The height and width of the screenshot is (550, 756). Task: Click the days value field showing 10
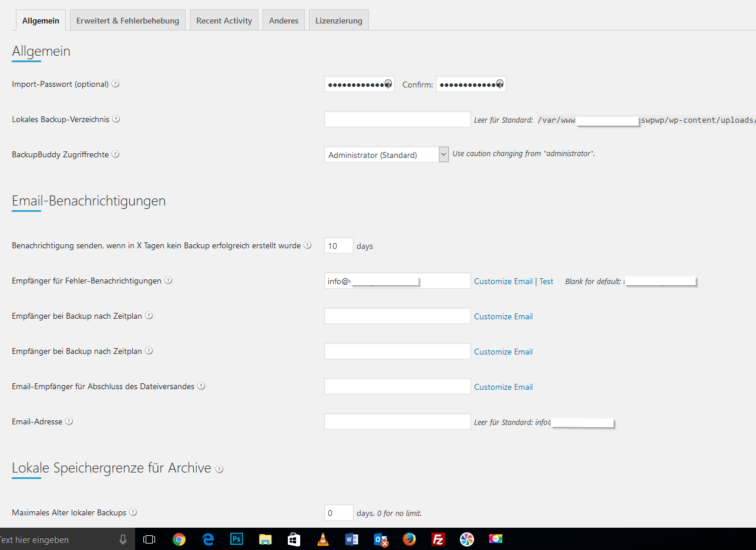pos(338,245)
